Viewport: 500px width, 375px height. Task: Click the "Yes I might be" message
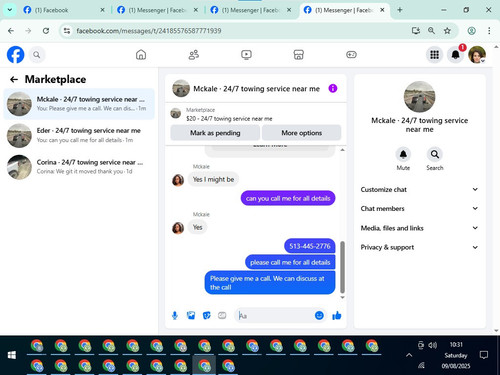213,179
